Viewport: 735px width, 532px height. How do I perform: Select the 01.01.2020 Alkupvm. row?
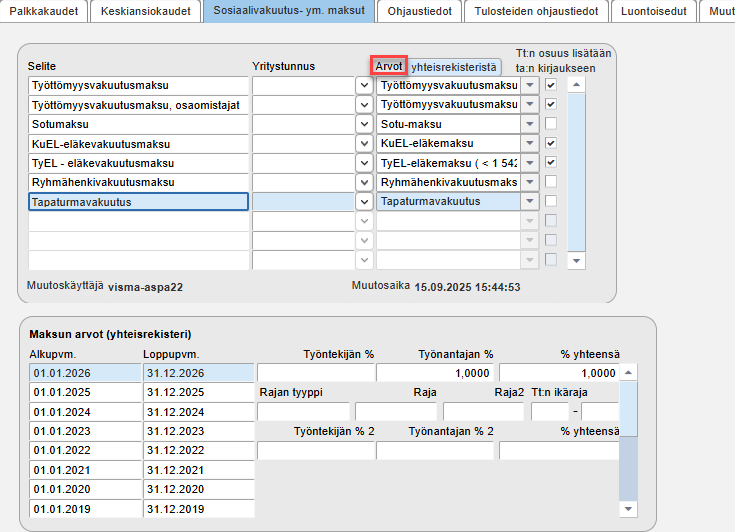pos(85,489)
